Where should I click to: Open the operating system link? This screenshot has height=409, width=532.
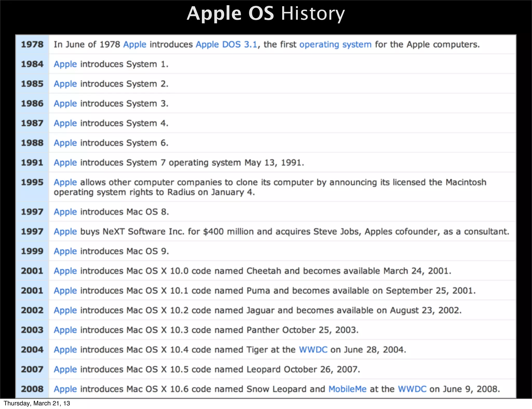point(335,45)
